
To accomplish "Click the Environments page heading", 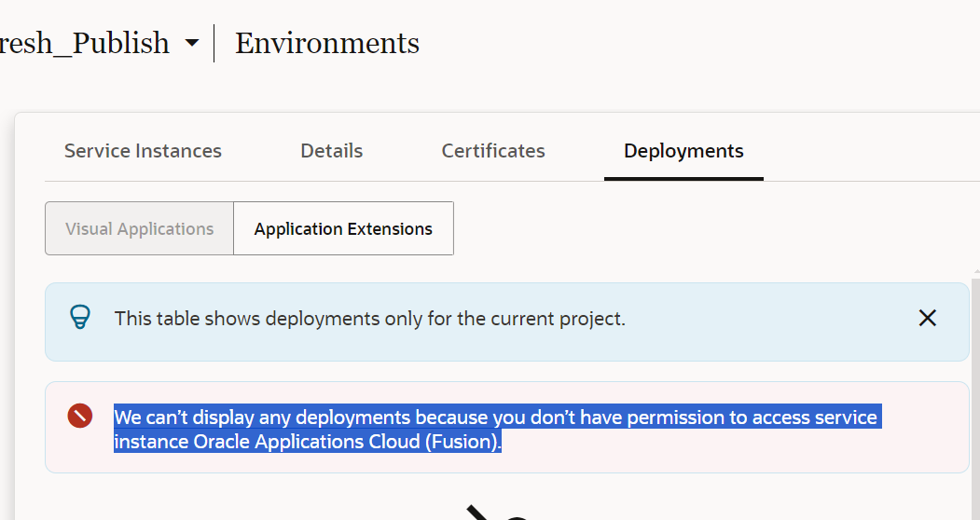I will 327,43.
